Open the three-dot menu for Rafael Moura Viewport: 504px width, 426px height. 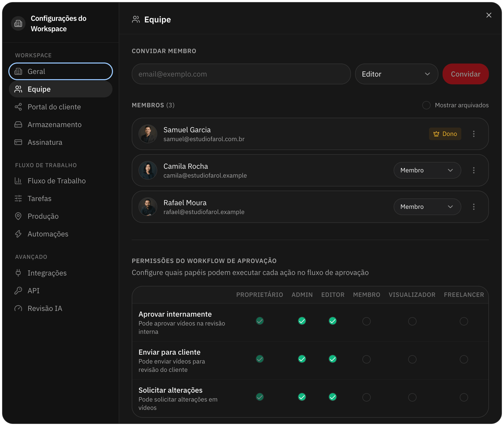pos(474,207)
